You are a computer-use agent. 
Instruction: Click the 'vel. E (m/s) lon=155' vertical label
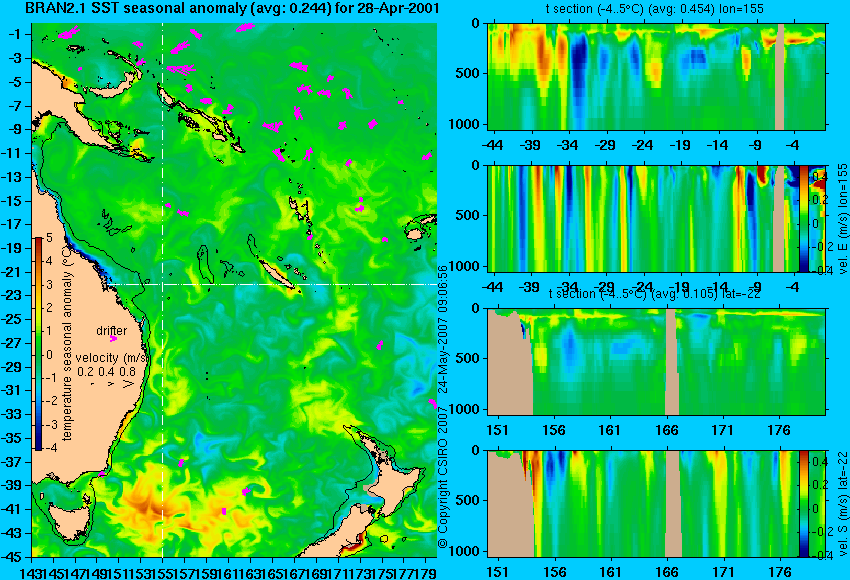coord(842,219)
